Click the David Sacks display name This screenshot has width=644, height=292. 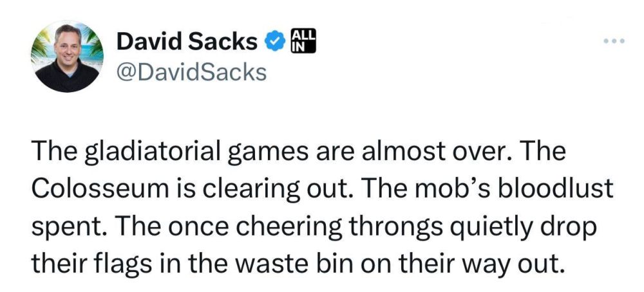186,42
